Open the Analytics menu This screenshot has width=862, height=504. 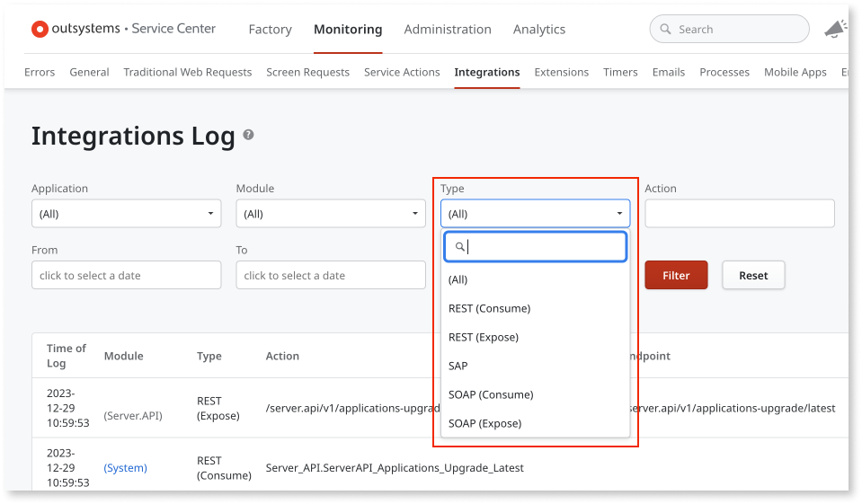point(538,29)
